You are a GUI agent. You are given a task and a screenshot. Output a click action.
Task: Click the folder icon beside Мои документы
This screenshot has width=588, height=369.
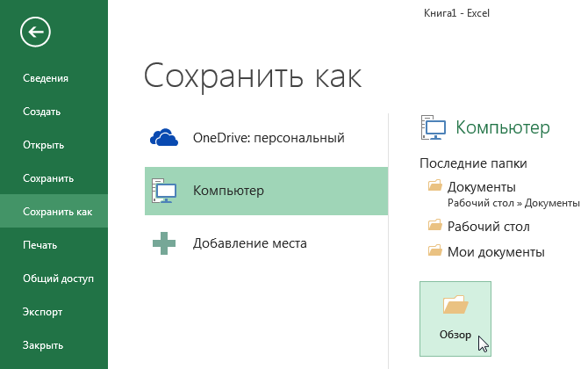435,250
